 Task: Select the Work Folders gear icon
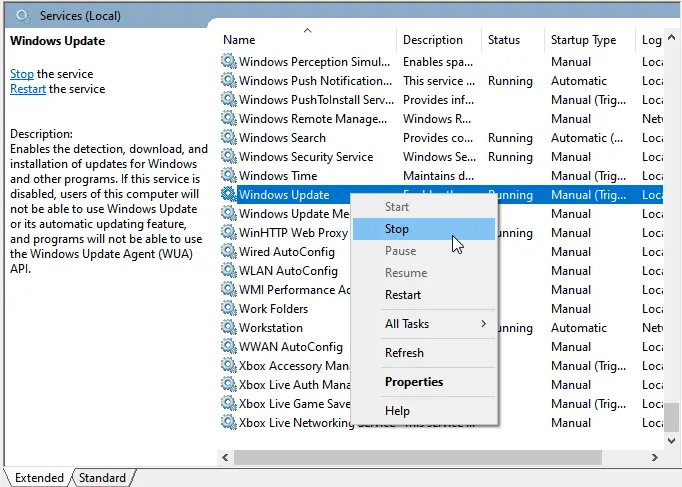click(229, 309)
